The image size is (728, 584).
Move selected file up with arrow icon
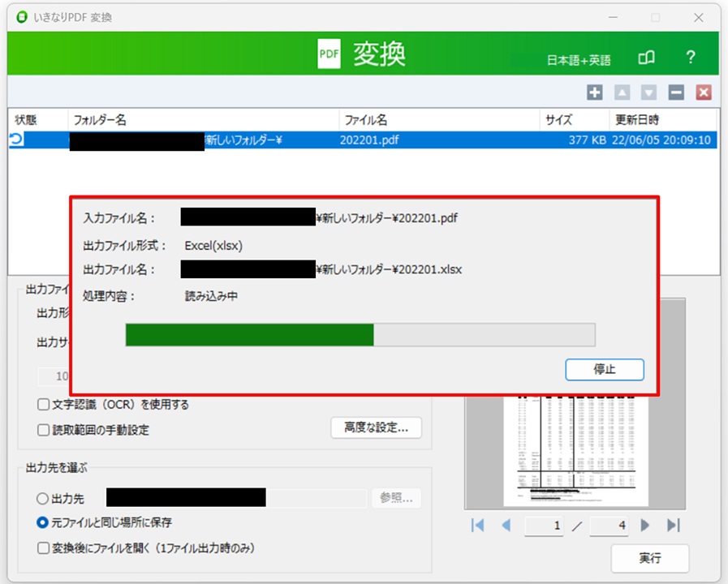[622, 92]
